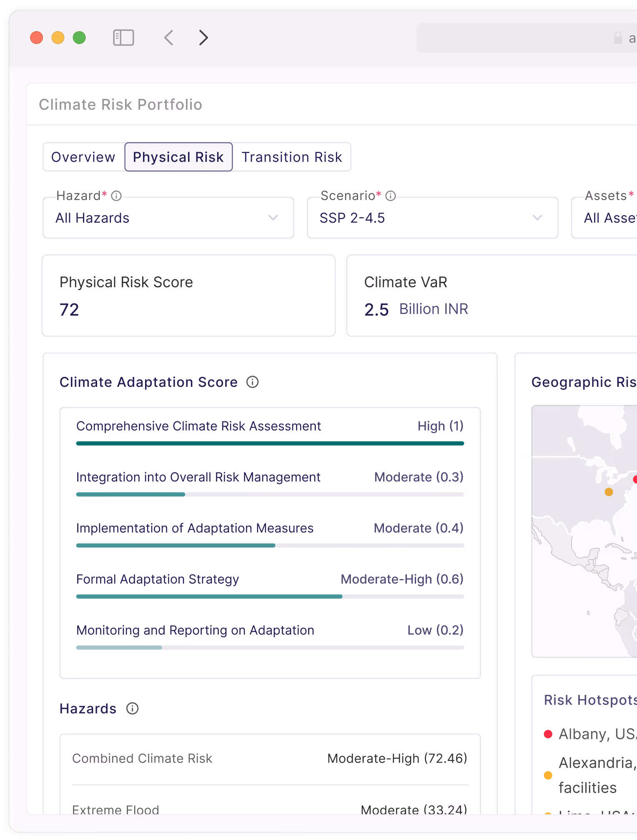Open the Climate Adaptation Score info icon
Image resolution: width=637 pixels, height=840 pixels.
click(x=252, y=382)
